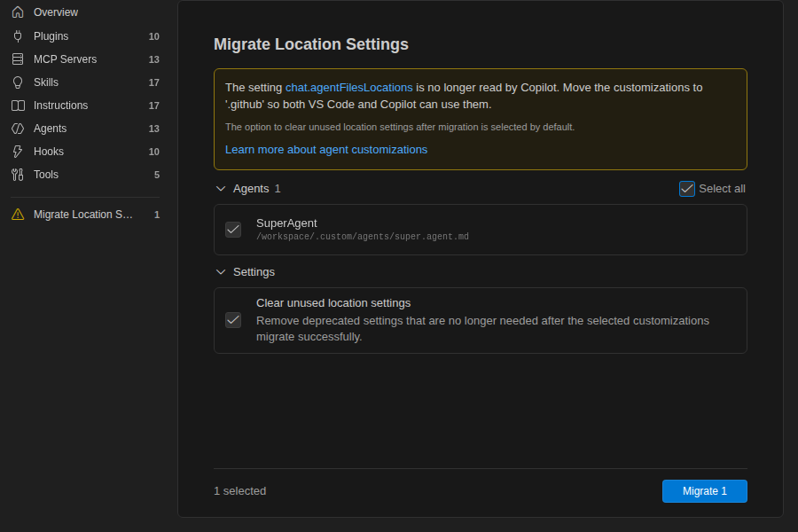Viewport: 798px width, 532px height.
Task: Click the Plugins plug icon
Action: pos(18,36)
